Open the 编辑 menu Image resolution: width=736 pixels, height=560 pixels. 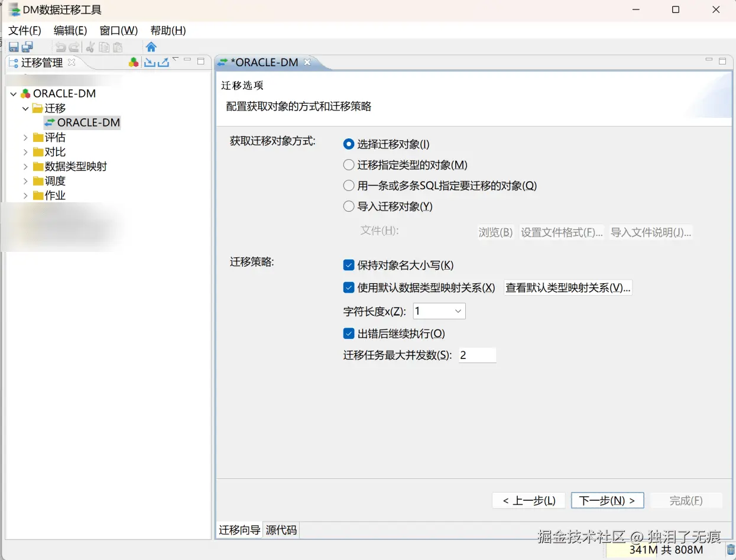[x=70, y=31]
